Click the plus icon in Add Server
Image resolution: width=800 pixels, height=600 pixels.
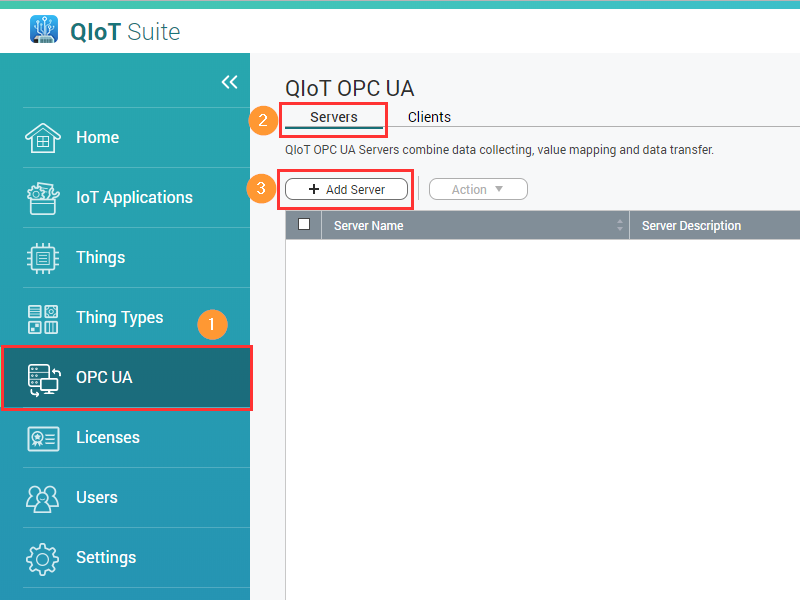click(x=314, y=189)
